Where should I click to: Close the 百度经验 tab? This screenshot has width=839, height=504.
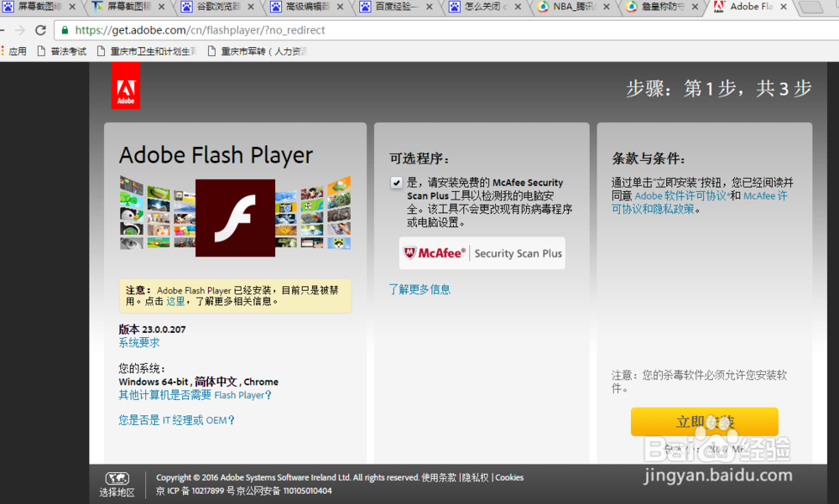pyautogui.click(x=429, y=7)
